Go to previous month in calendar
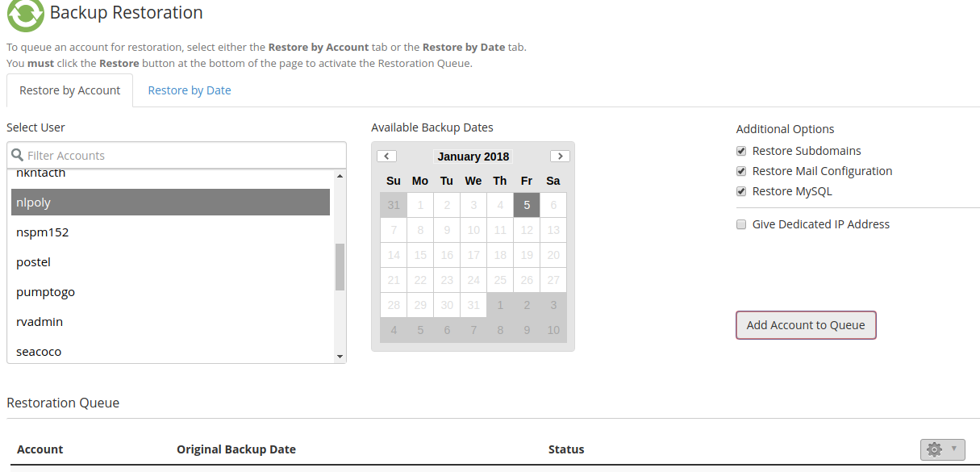The width and height of the screenshot is (980, 472). coord(386,157)
